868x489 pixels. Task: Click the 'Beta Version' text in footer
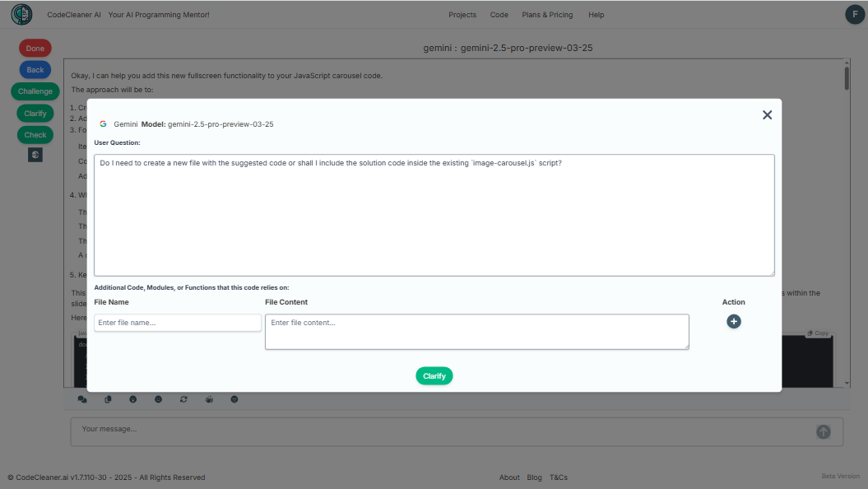pos(840,477)
